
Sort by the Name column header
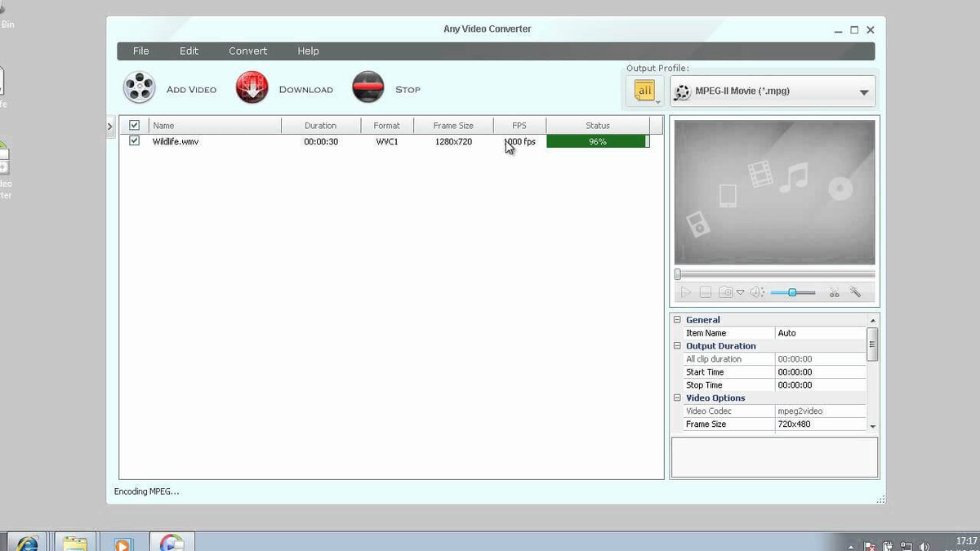[216, 126]
